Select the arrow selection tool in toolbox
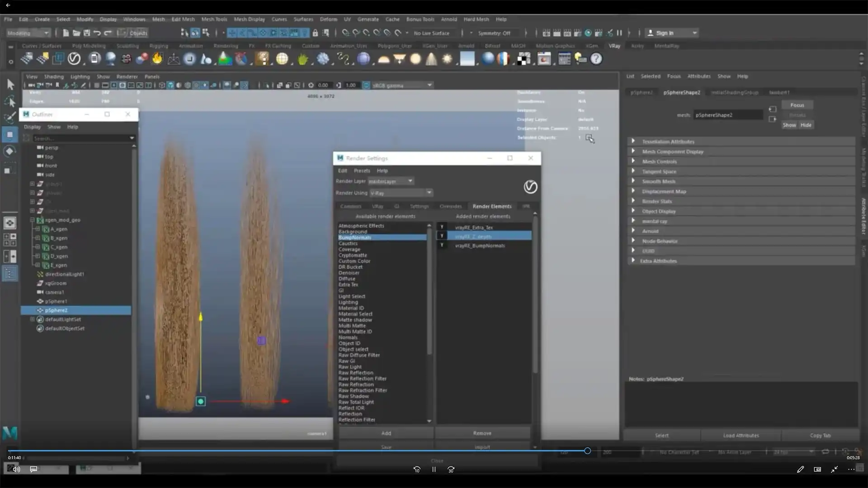Viewport: 868px width, 488px height. click(10, 84)
